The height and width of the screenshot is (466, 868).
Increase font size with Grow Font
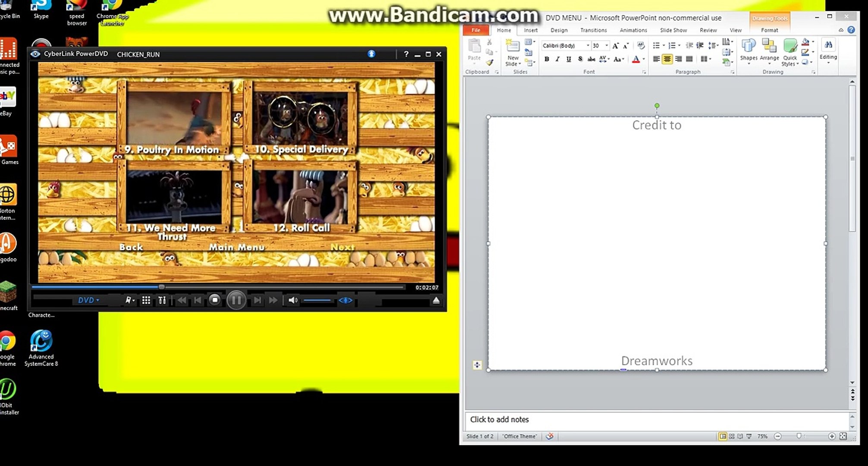click(x=615, y=46)
